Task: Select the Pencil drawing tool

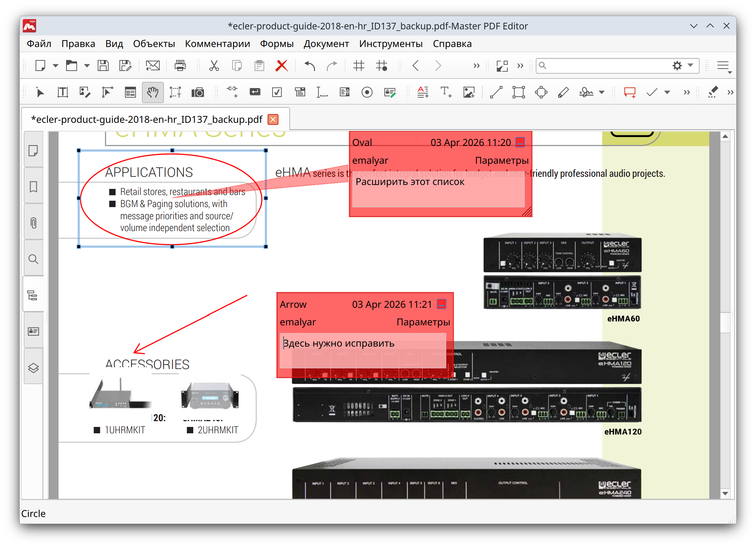Action: click(563, 92)
